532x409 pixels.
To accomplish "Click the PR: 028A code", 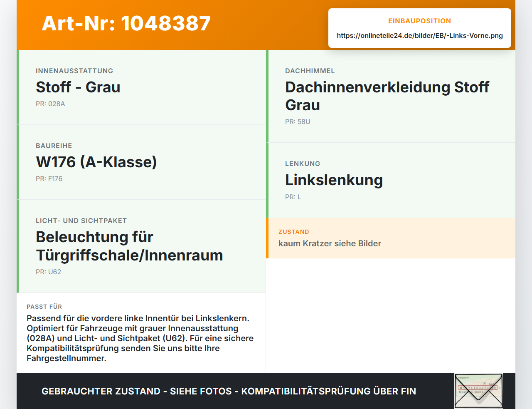I will pos(50,104).
